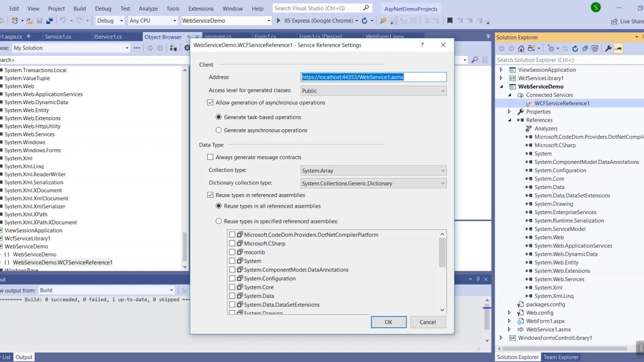
Task: Click the Cancel button
Action: coord(428,322)
